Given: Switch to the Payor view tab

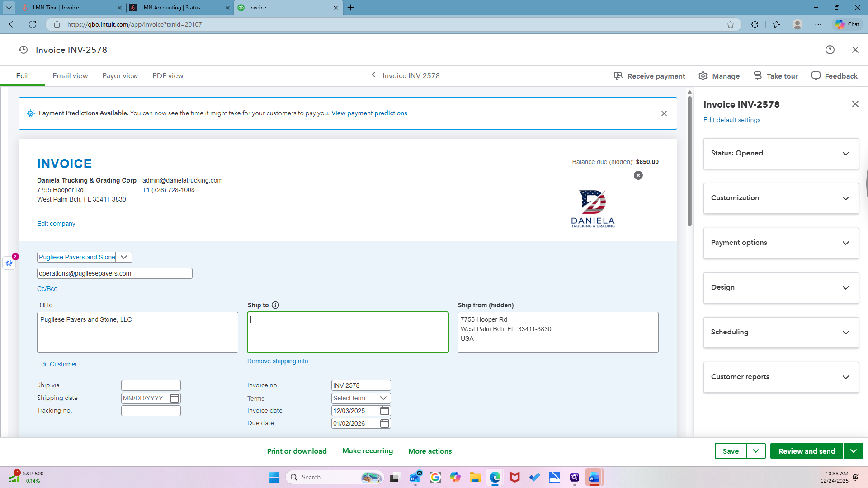Looking at the screenshot, I should pos(120,76).
